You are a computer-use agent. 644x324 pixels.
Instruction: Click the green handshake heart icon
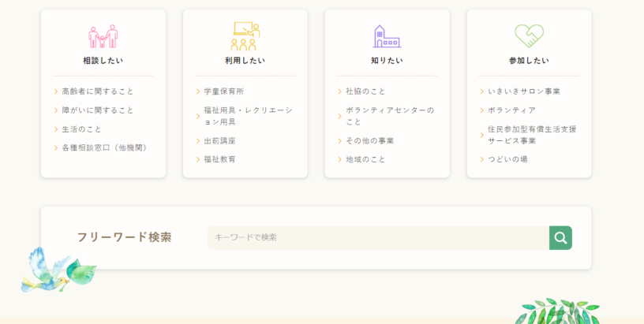coord(529,36)
